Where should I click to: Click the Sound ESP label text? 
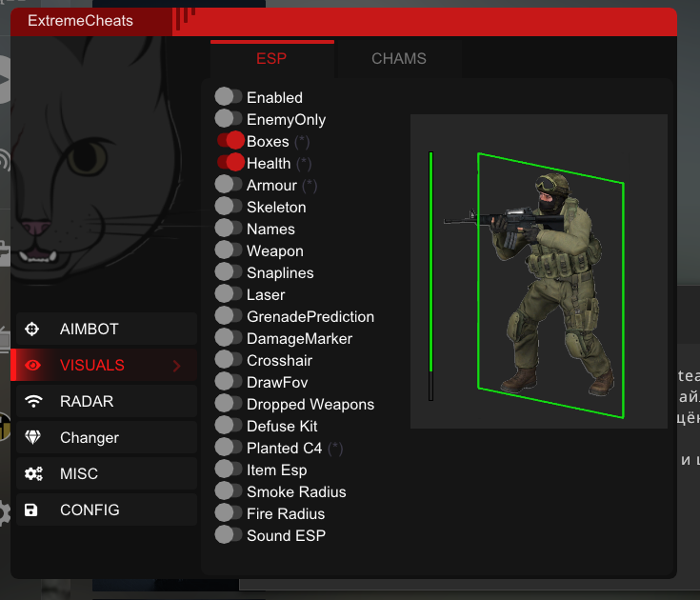point(286,535)
